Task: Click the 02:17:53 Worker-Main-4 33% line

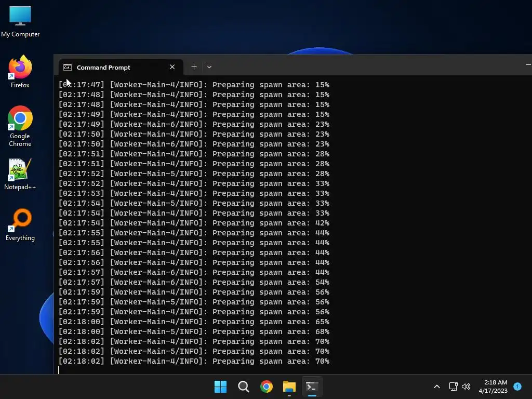Action: 194,193
